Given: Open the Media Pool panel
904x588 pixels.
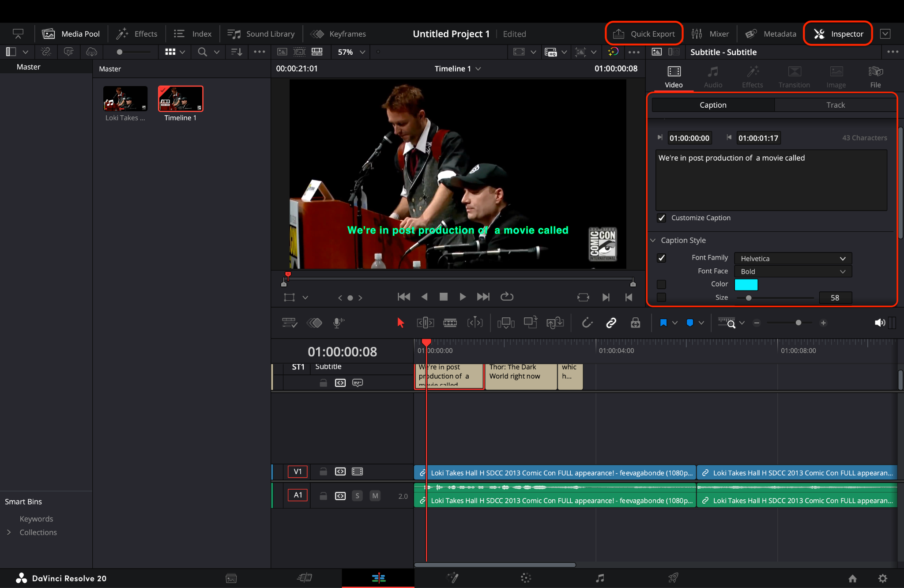Looking at the screenshot, I should 71,34.
